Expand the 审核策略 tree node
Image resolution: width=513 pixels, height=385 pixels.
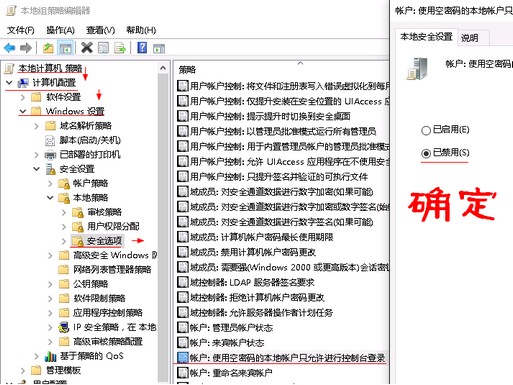tap(64, 212)
